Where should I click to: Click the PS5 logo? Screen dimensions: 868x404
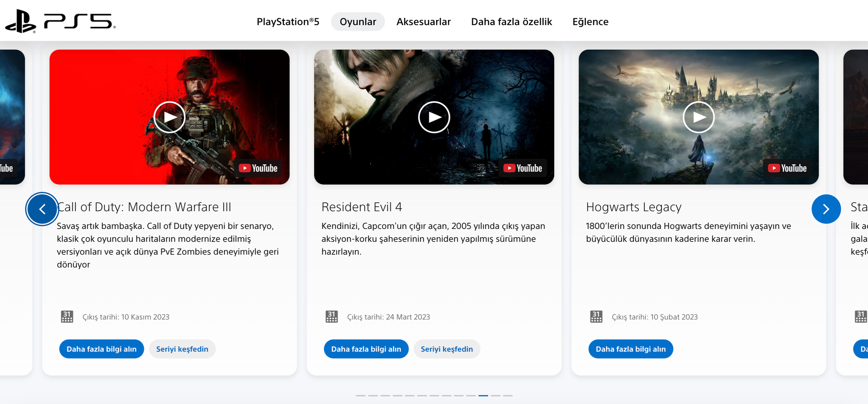coord(79,21)
